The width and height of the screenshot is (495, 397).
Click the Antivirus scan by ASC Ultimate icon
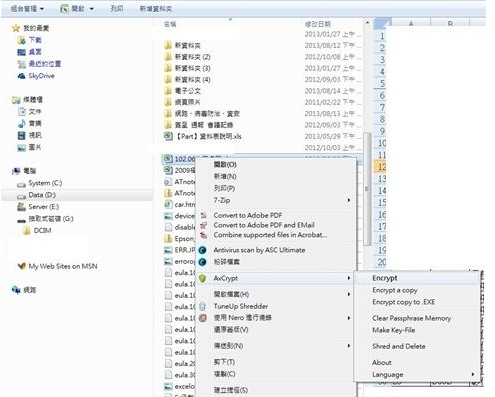[202, 250]
